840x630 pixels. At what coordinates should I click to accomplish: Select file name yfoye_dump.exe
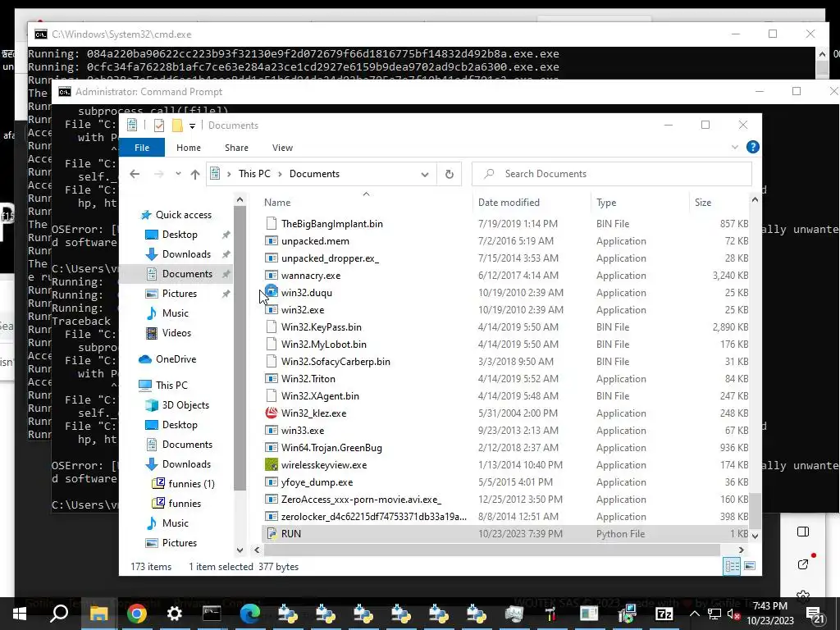click(x=317, y=482)
